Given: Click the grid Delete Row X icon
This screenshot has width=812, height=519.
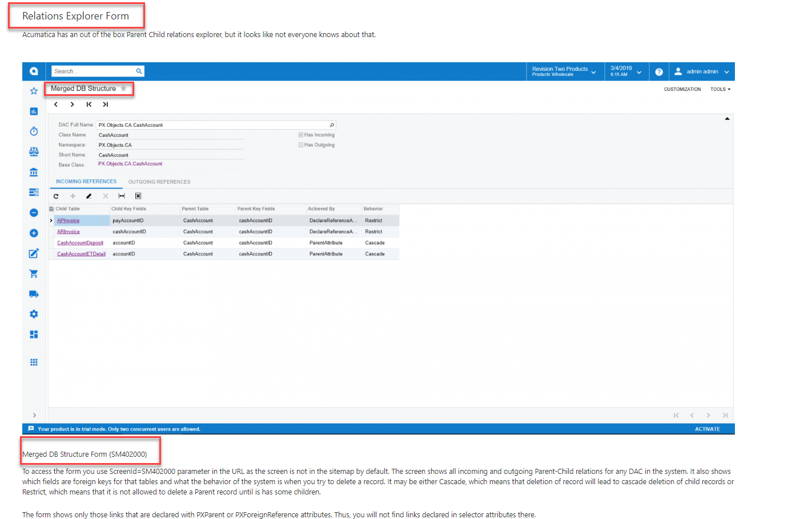Looking at the screenshot, I should point(106,196).
